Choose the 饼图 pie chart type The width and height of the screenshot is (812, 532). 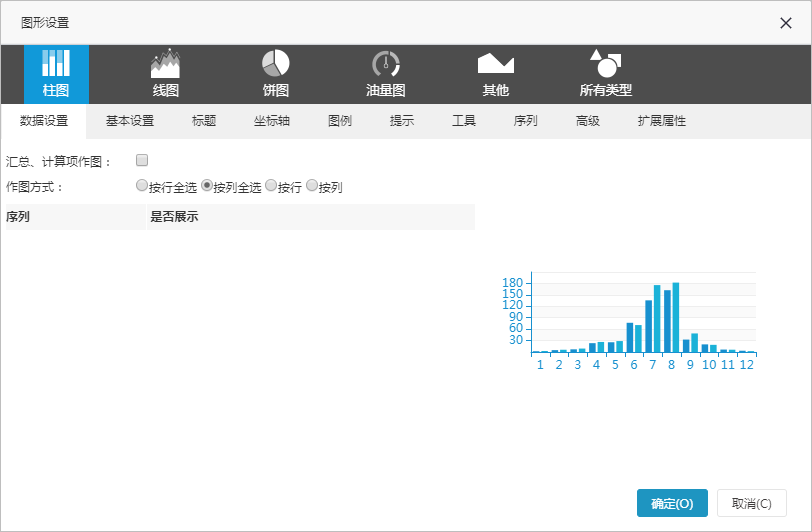coord(276,74)
